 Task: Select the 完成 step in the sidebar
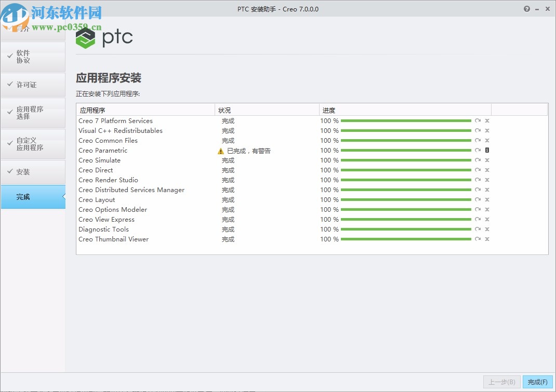tap(23, 197)
